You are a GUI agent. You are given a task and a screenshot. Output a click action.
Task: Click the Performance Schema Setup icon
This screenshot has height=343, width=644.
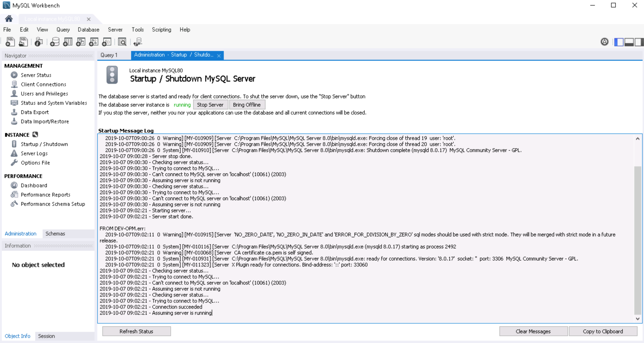(x=14, y=204)
